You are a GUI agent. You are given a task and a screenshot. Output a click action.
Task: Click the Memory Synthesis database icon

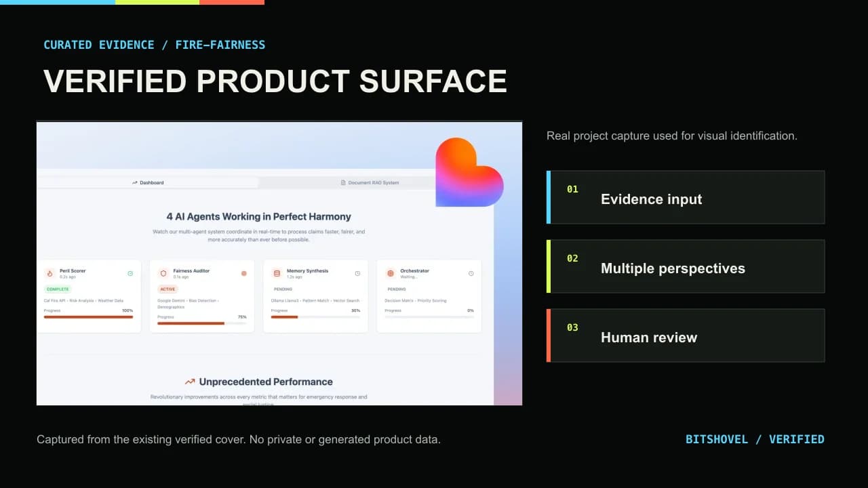point(277,273)
